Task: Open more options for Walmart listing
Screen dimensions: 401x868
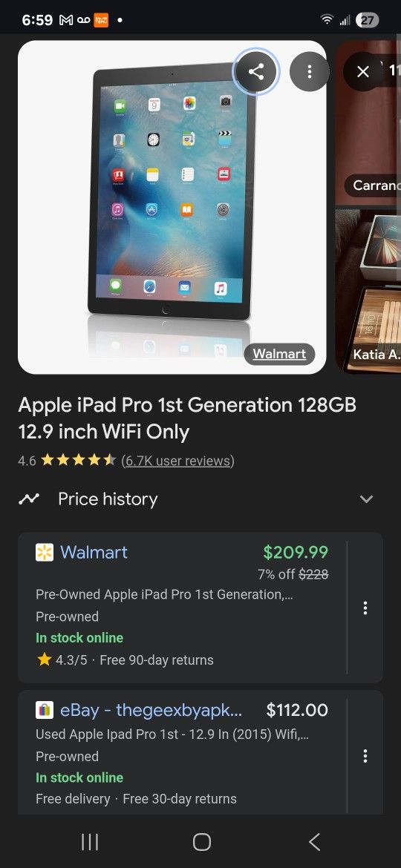Action: 365,608
